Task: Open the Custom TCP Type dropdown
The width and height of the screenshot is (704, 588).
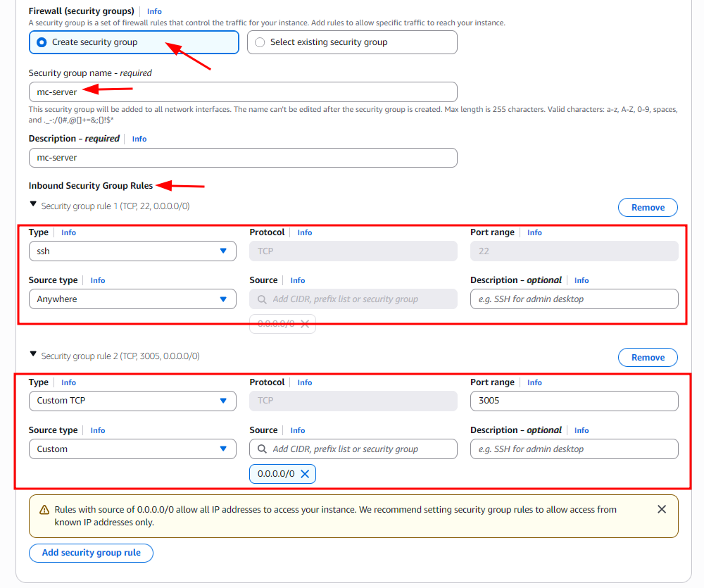Action: pos(132,401)
